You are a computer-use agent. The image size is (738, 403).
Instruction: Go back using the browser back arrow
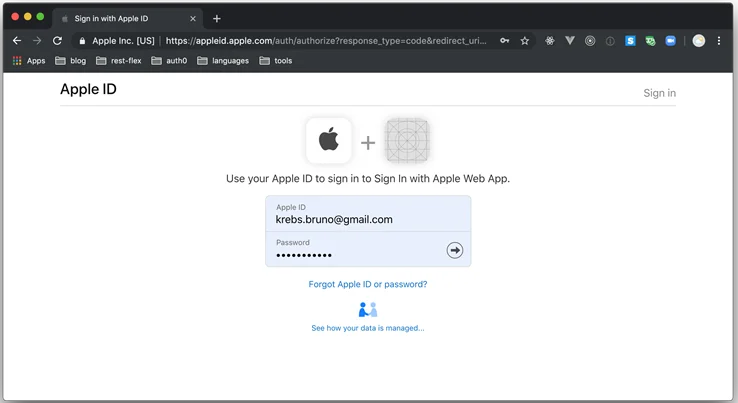coord(17,41)
